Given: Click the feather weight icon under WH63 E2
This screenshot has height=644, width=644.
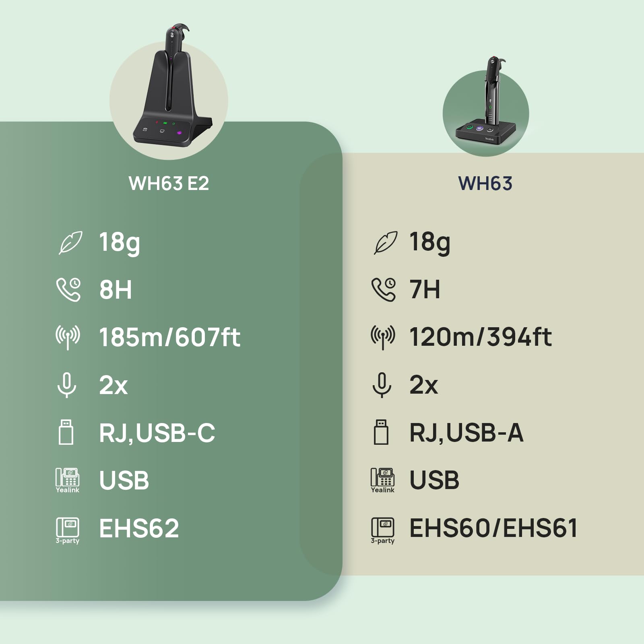Looking at the screenshot, I should point(70,242).
